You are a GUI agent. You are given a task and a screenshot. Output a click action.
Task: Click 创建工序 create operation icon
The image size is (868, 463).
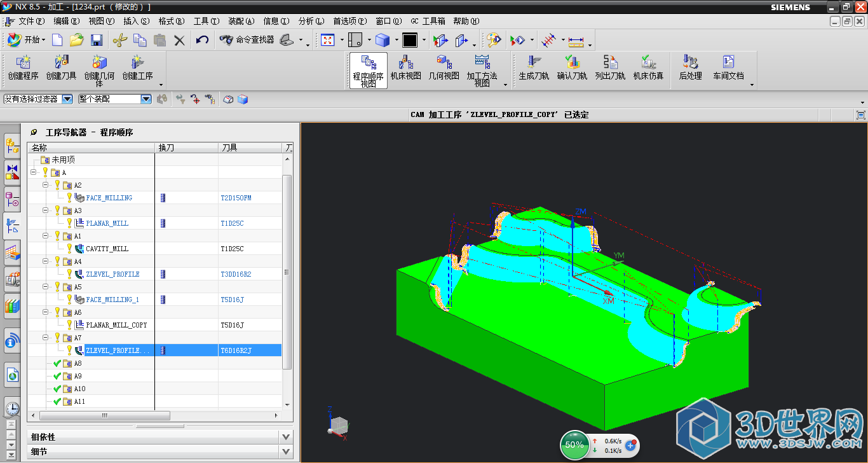pos(137,69)
